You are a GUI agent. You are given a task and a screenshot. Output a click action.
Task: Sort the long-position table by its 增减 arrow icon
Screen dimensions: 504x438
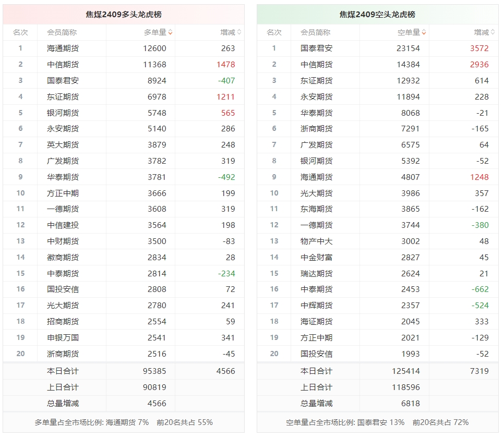pos(239,32)
